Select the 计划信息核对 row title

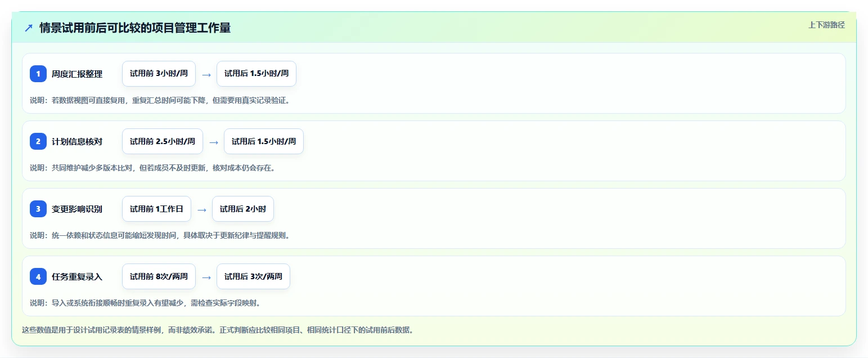pos(77,141)
